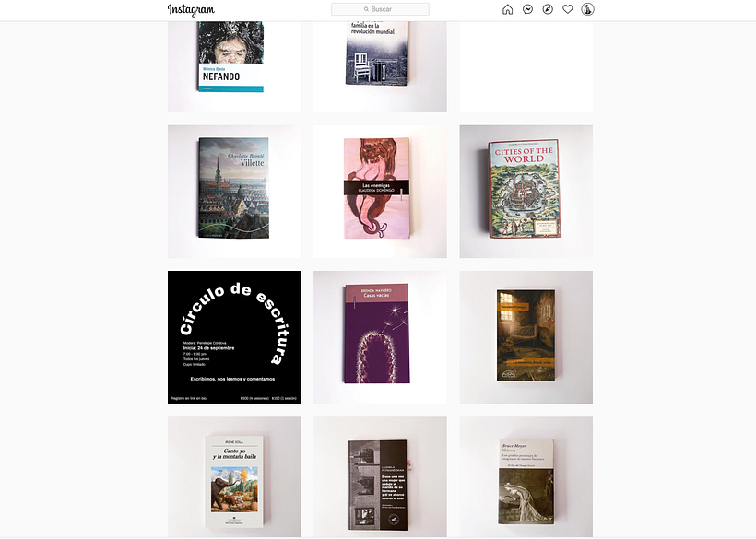This screenshot has width=756, height=539.
Task: Open the Bruce Meyer Héroes book post
Action: point(526,477)
